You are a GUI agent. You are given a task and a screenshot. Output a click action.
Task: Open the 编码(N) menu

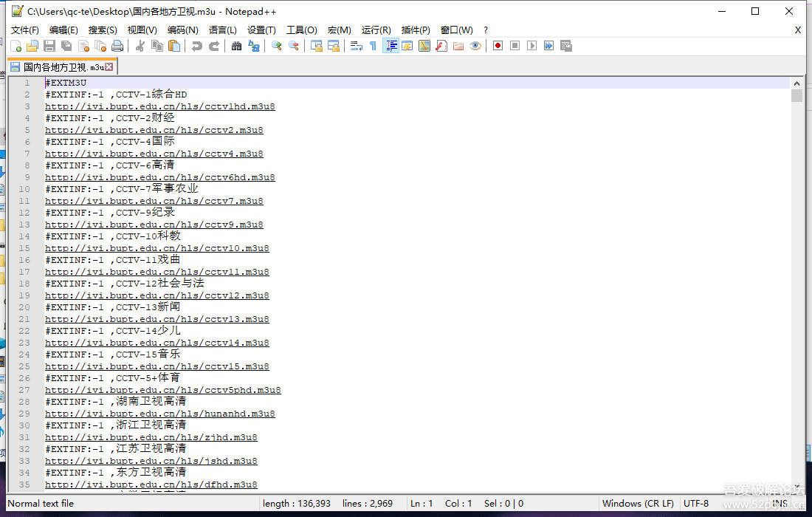pos(183,30)
